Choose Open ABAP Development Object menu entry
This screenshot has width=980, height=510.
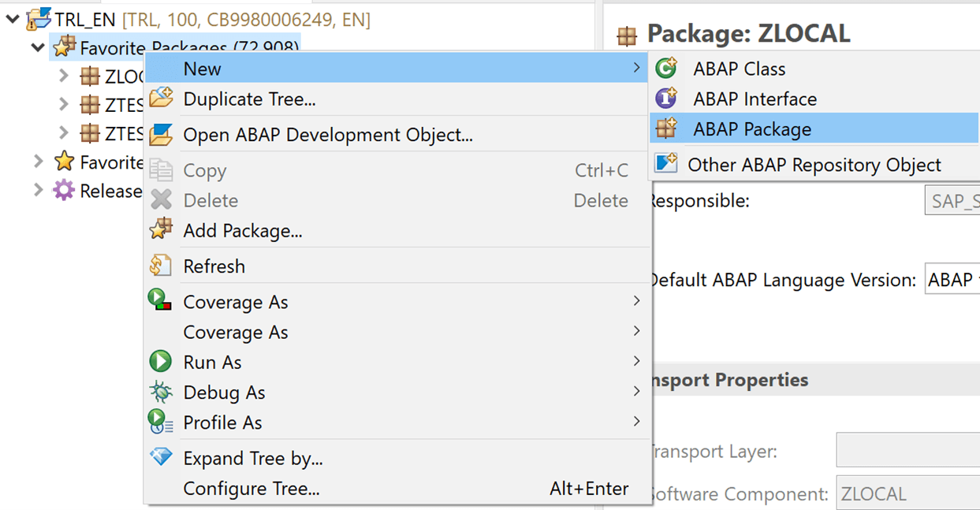(328, 136)
